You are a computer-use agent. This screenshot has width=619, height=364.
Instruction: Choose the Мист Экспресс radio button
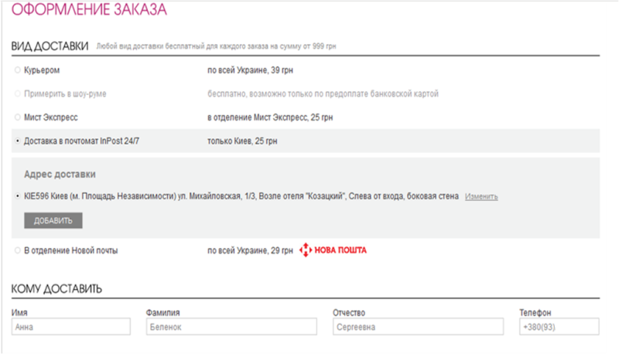pos(17,117)
